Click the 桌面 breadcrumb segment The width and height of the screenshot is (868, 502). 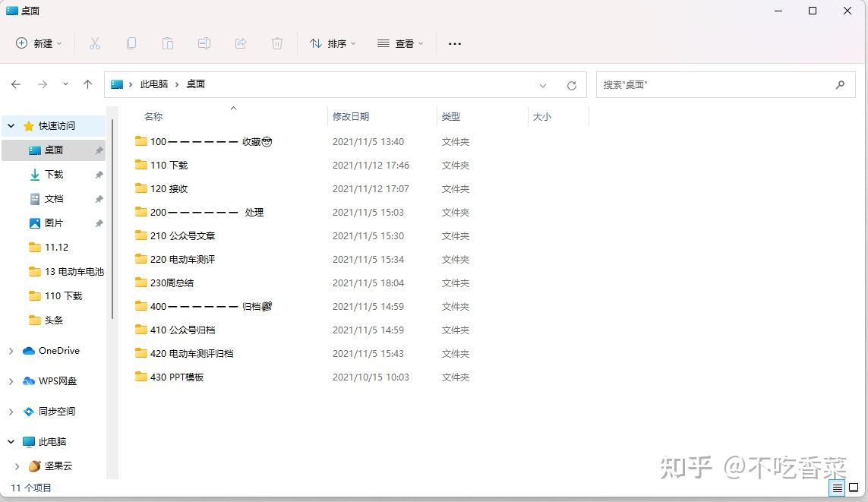(x=195, y=84)
